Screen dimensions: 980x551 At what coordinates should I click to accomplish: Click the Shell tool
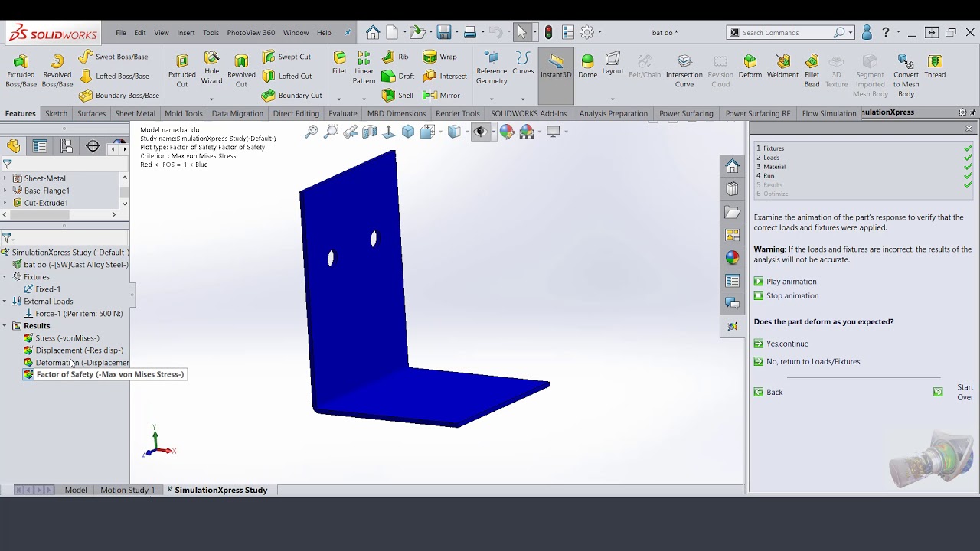tap(397, 96)
